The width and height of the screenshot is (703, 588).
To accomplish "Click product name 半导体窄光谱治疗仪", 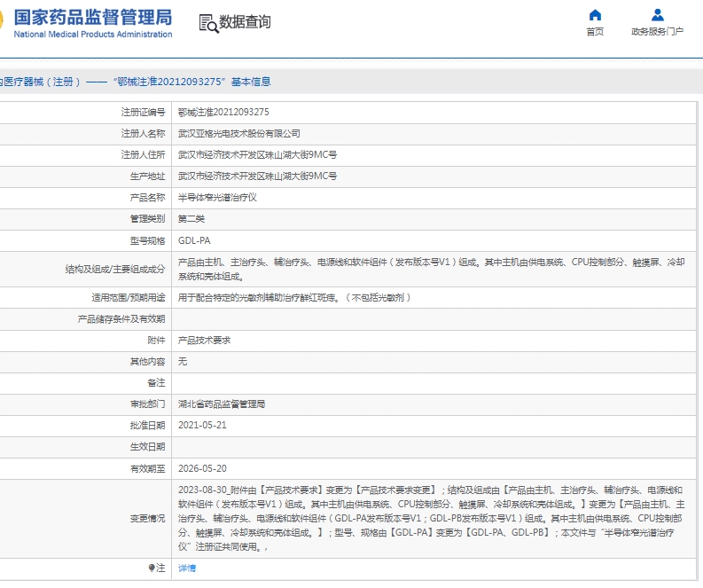I will pyautogui.click(x=217, y=198).
